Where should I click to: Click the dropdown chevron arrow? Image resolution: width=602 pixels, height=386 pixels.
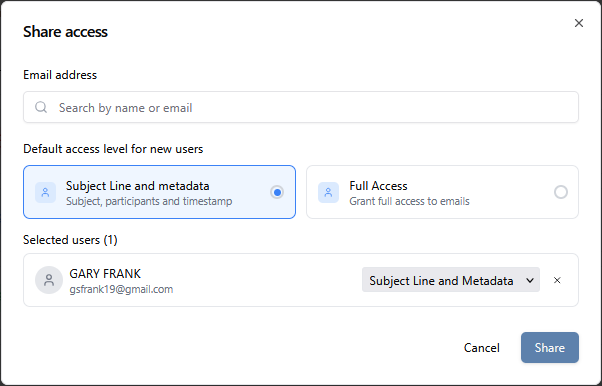coord(530,280)
